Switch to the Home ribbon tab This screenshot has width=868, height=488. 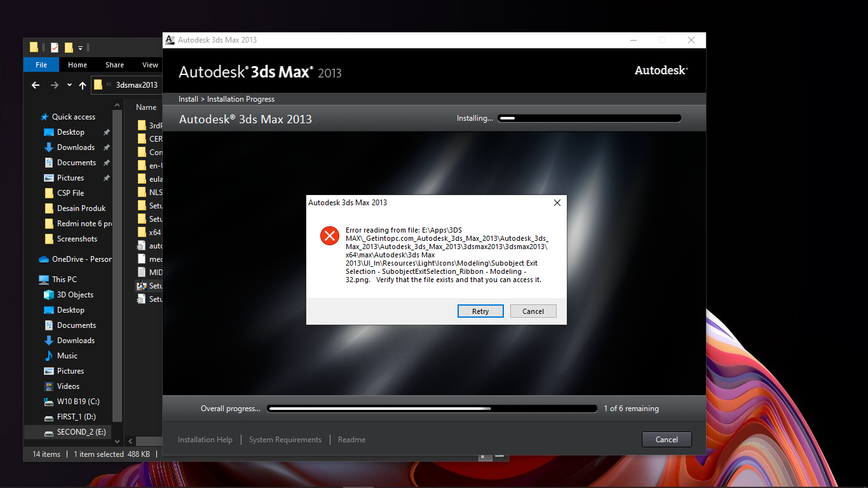[78, 65]
